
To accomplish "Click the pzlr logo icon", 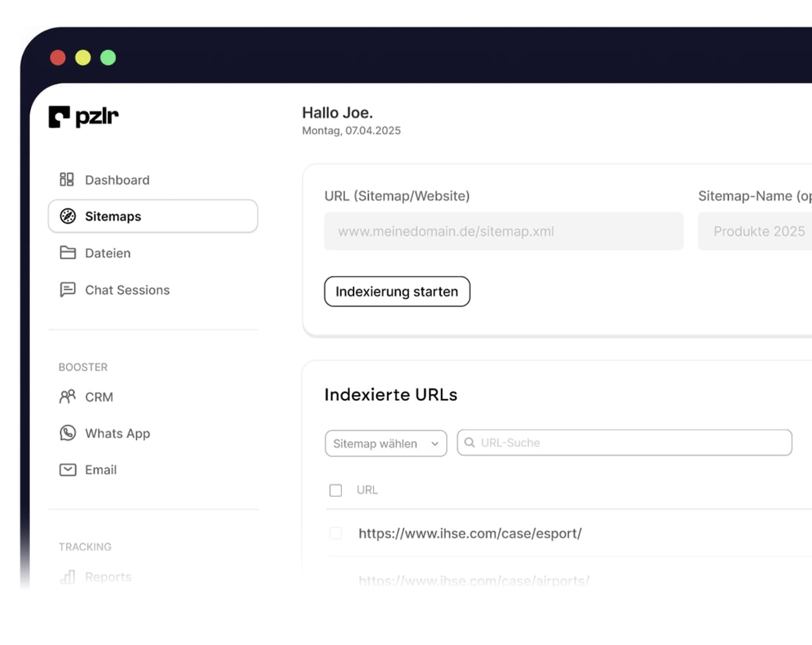I will 60,117.
